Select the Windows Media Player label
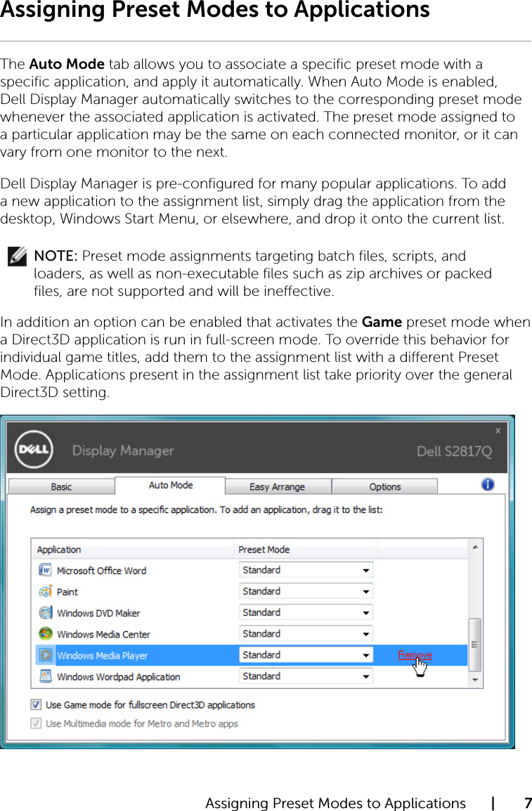Viewport: 532px width, 811px height. tap(103, 655)
